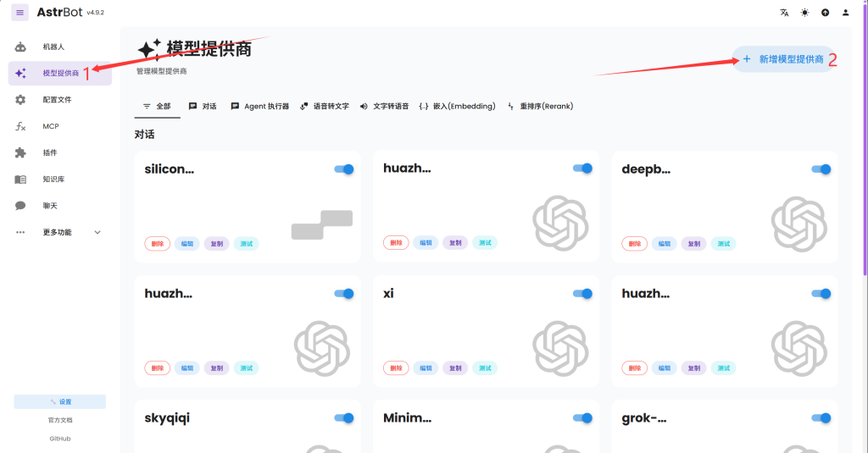Click the hamburger menu icon beside AstrBot
The width and height of the screenshot is (868, 453).
[x=19, y=13]
